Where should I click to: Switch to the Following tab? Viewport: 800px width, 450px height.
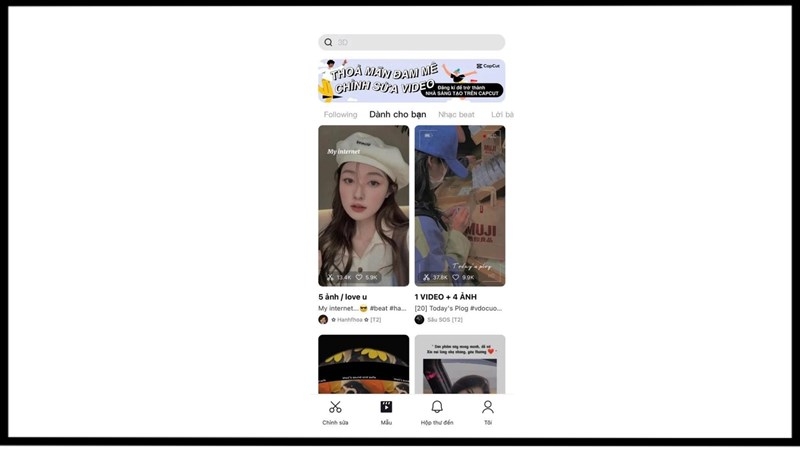[340, 115]
